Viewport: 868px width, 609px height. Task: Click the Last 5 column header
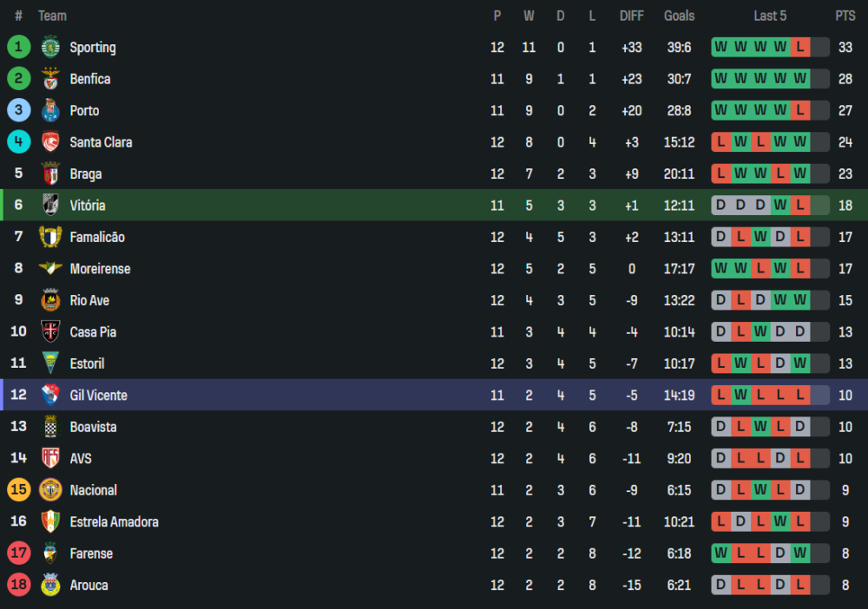click(770, 16)
